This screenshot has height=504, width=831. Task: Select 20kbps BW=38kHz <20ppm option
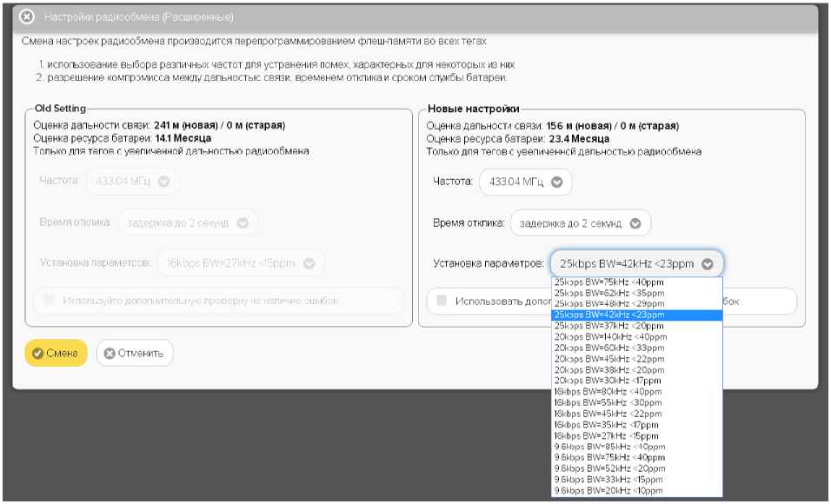(637, 370)
